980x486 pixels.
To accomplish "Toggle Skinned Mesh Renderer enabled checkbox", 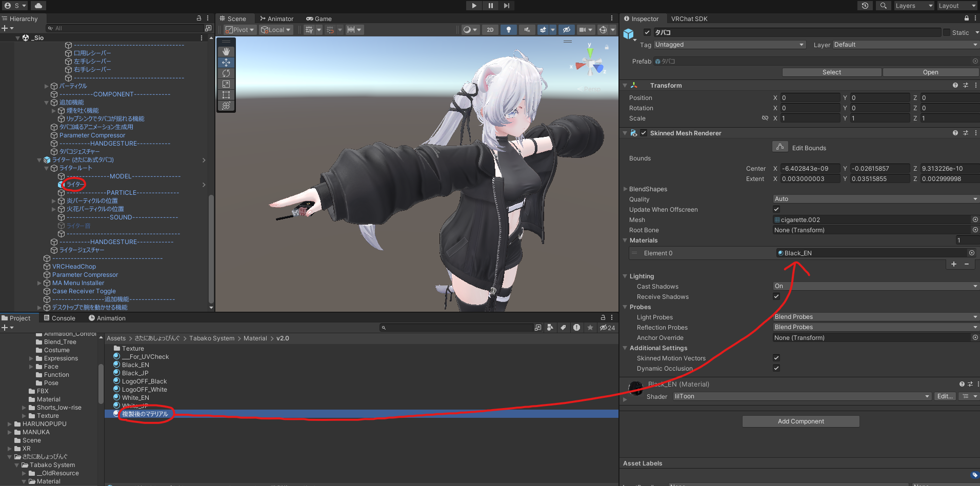I will (x=644, y=133).
